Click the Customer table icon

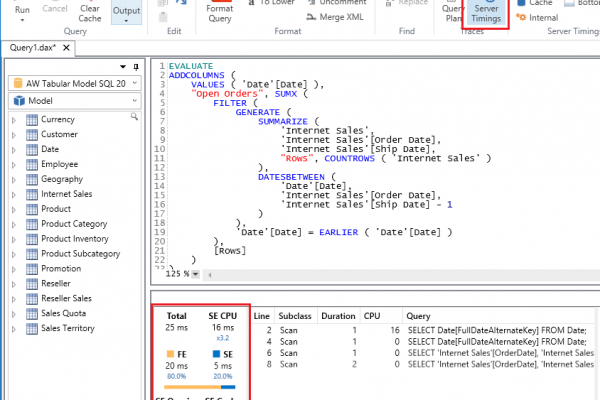[32, 135]
